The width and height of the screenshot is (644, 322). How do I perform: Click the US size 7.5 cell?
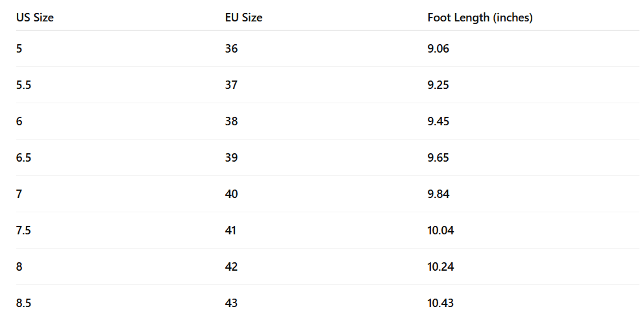click(23, 230)
